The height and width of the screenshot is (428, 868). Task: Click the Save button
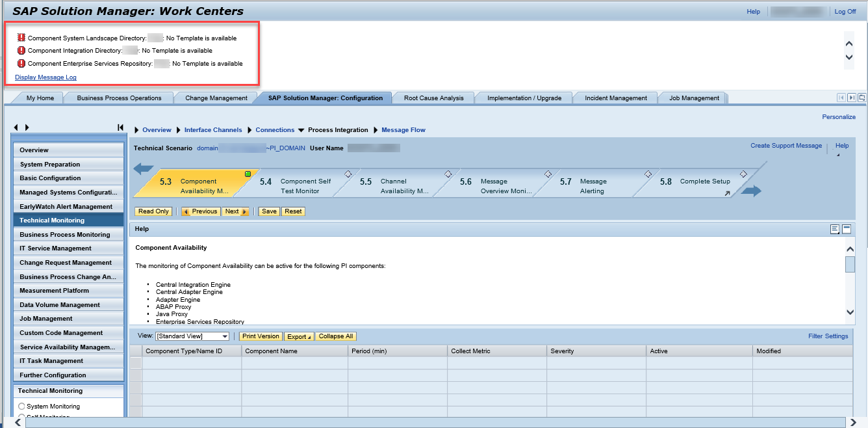point(269,211)
